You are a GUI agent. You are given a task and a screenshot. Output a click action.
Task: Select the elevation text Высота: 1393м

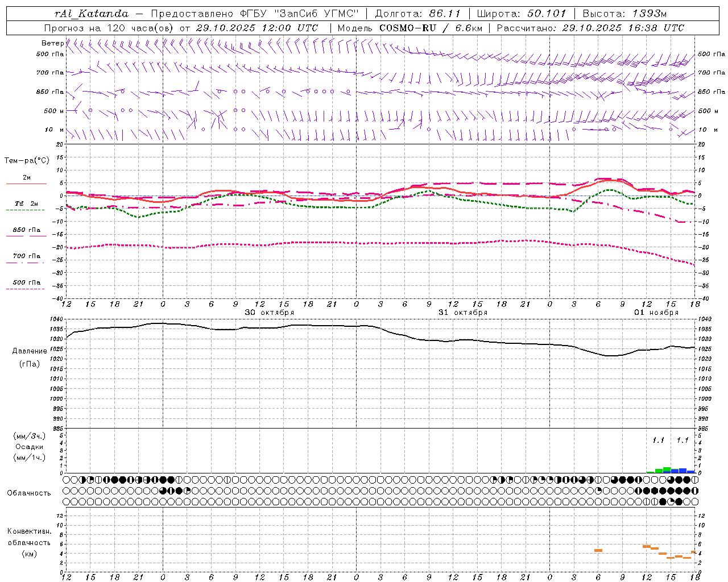pos(624,14)
